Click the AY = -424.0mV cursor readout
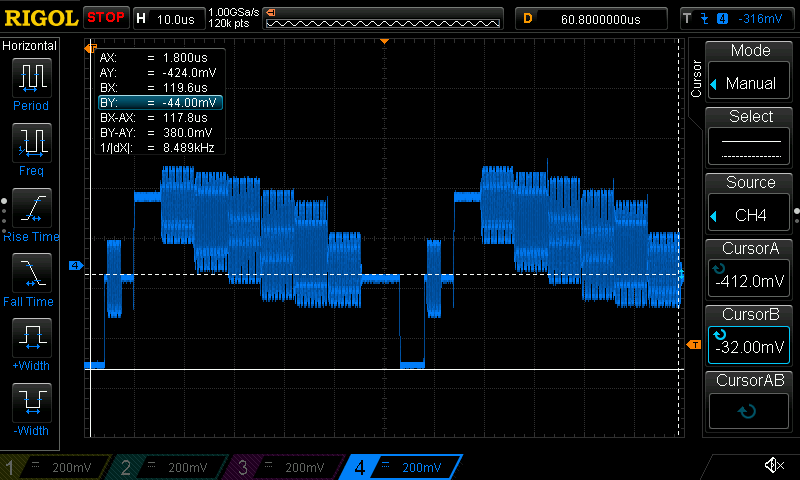Viewport: 800px width, 480px height. tap(160, 72)
